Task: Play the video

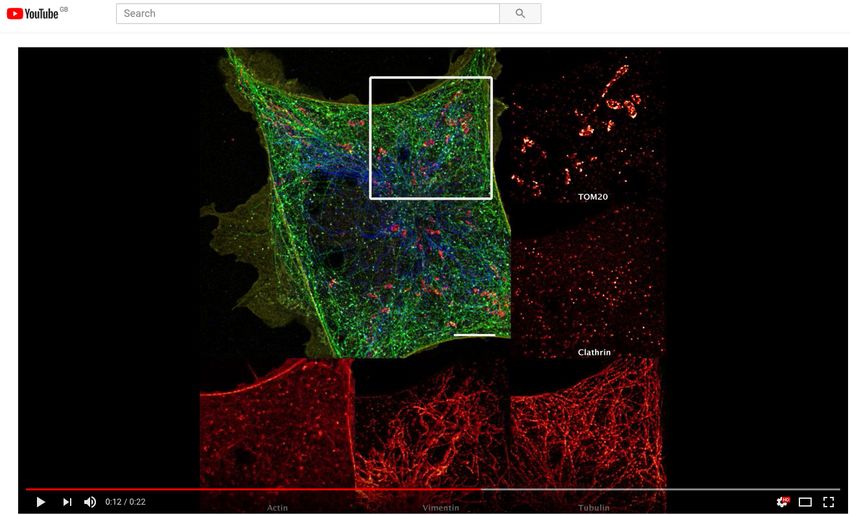Action: [x=41, y=502]
